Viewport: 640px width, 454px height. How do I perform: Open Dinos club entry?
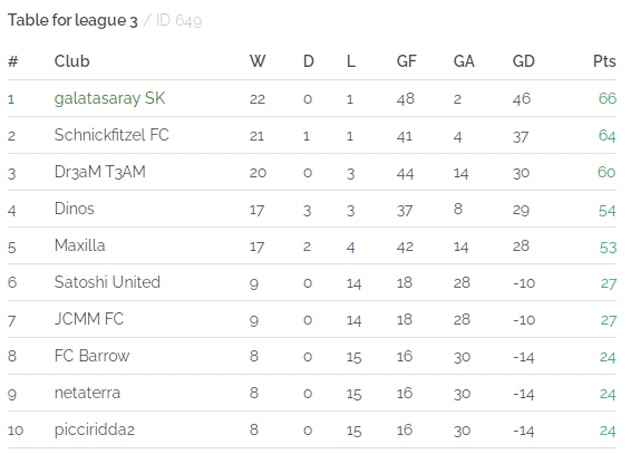click(x=74, y=209)
